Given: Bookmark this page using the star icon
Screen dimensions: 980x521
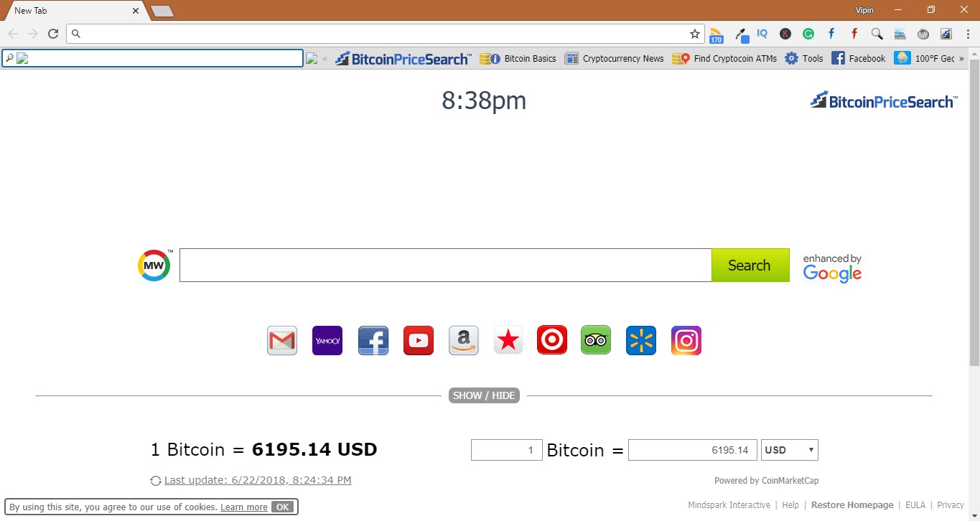Looking at the screenshot, I should coord(694,33).
